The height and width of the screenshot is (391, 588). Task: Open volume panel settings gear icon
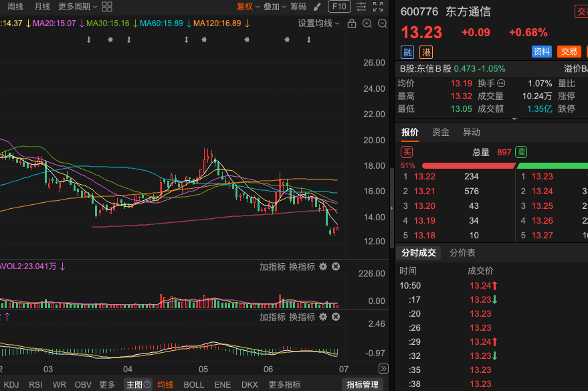tap(323, 266)
